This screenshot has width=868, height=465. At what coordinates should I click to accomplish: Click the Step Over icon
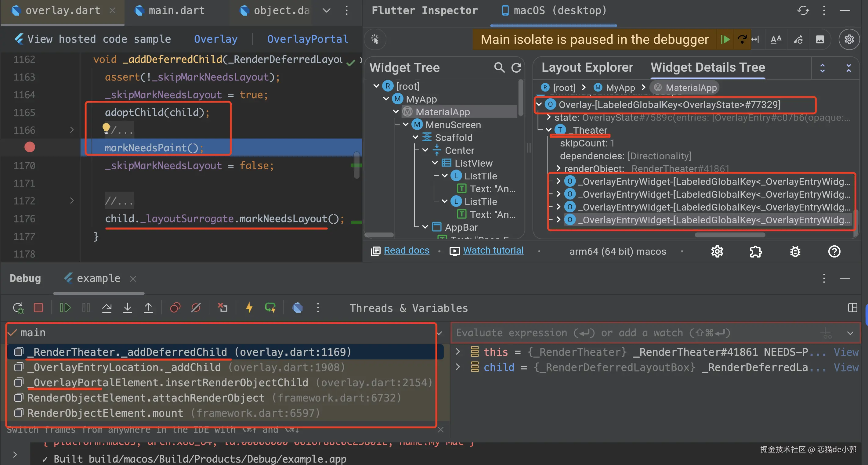107,308
